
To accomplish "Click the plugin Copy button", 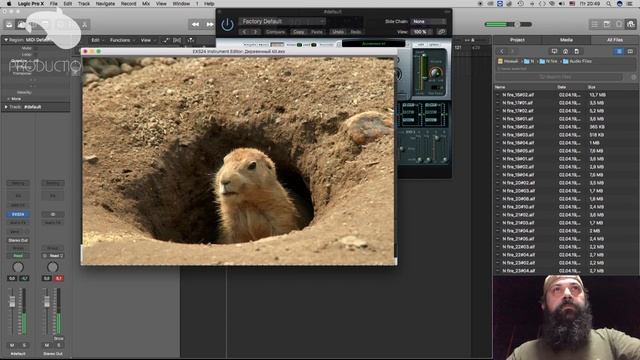I will tap(299, 32).
